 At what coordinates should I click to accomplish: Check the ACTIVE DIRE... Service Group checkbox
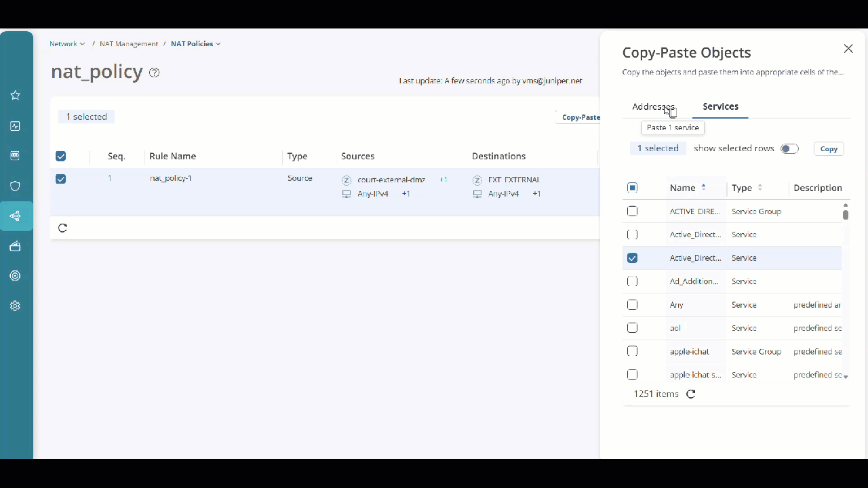tap(633, 211)
